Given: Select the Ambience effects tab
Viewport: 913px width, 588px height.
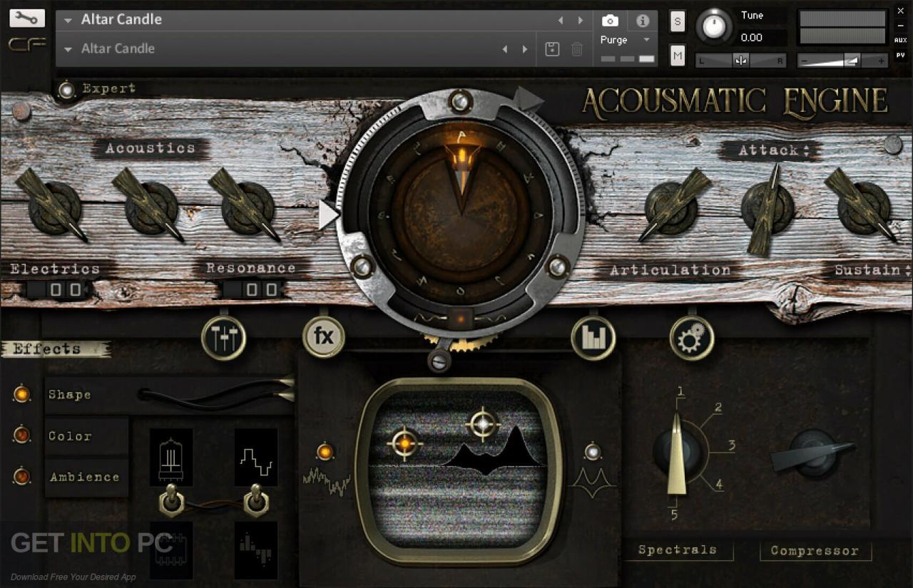Looking at the screenshot, I should [84, 477].
